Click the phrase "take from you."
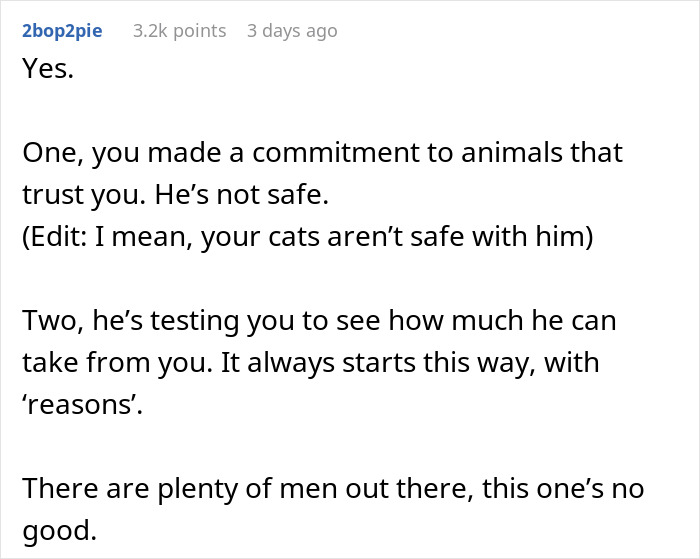This screenshot has width=700, height=559. 117,363
